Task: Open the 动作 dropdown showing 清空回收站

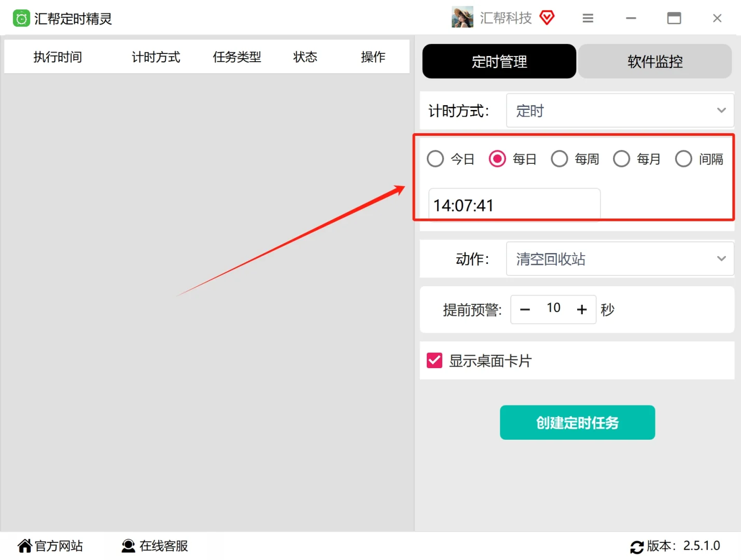Action: pos(620,259)
